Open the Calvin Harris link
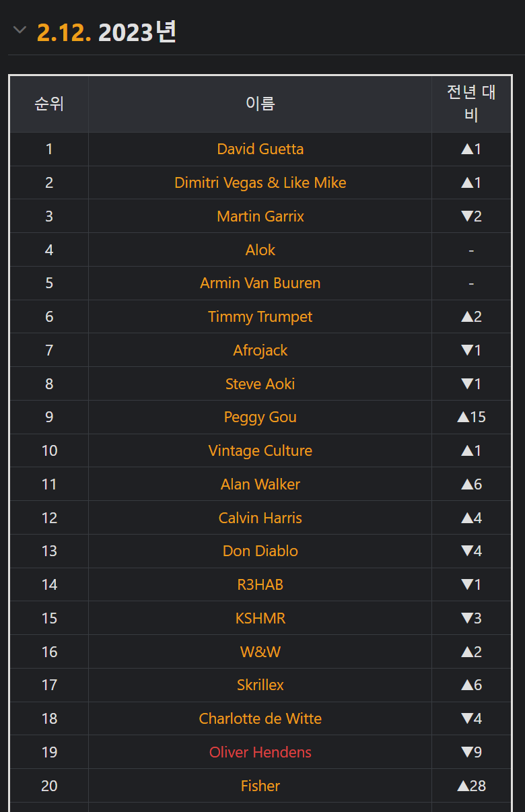 click(260, 518)
